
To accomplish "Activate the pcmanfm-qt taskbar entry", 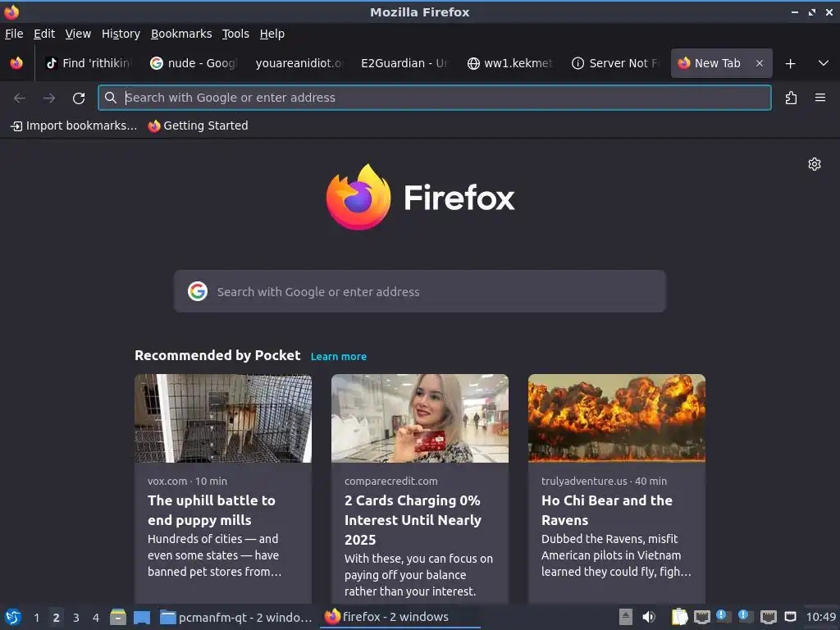I will (235, 617).
